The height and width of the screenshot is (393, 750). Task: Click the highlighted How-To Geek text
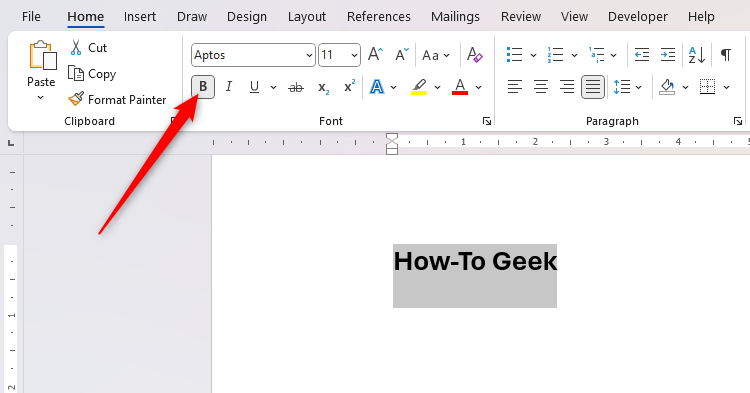tap(475, 262)
